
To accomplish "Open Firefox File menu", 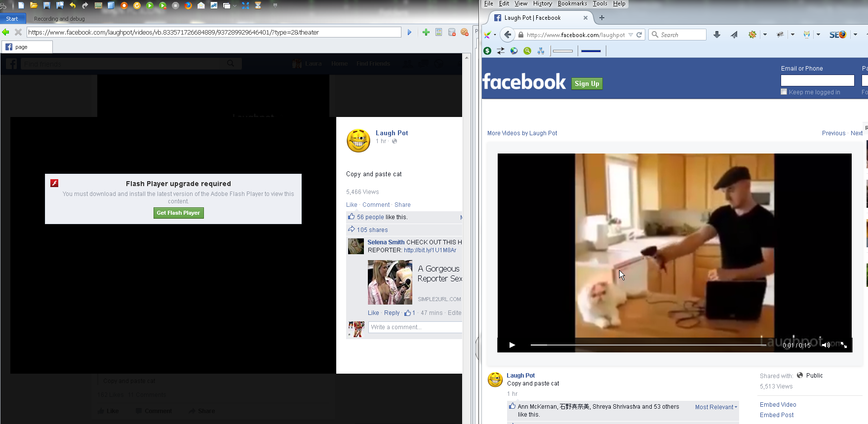I will click(x=488, y=3).
